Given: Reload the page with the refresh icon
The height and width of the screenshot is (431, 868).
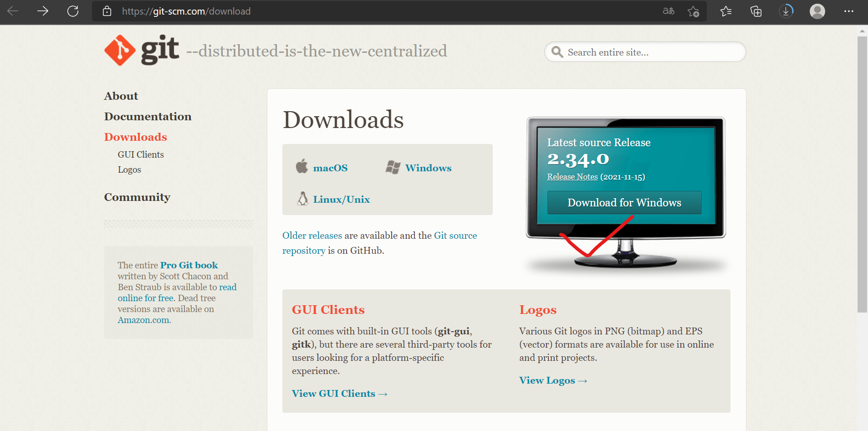Looking at the screenshot, I should (73, 11).
